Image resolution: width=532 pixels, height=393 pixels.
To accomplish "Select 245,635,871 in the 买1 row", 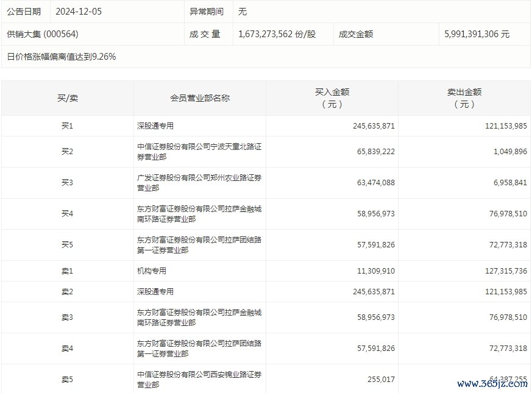I will click(374, 126).
